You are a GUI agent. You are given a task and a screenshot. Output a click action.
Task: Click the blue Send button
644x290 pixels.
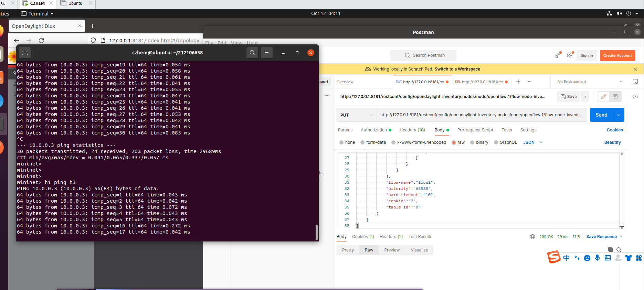point(602,115)
